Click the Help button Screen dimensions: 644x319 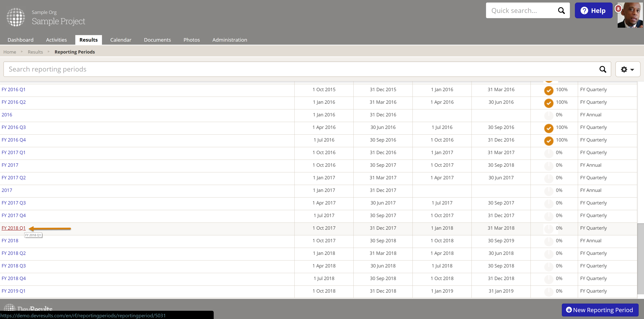(x=593, y=11)
